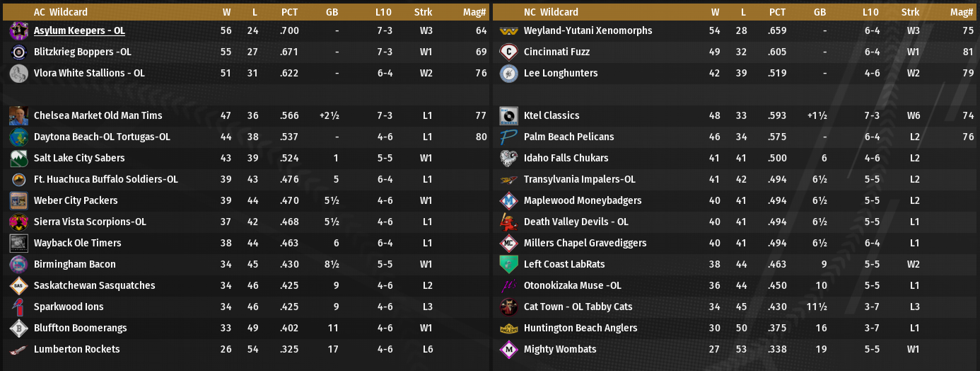
Task: Click the Blitzkrieg Boppers team logo
Action: point(18,52)
